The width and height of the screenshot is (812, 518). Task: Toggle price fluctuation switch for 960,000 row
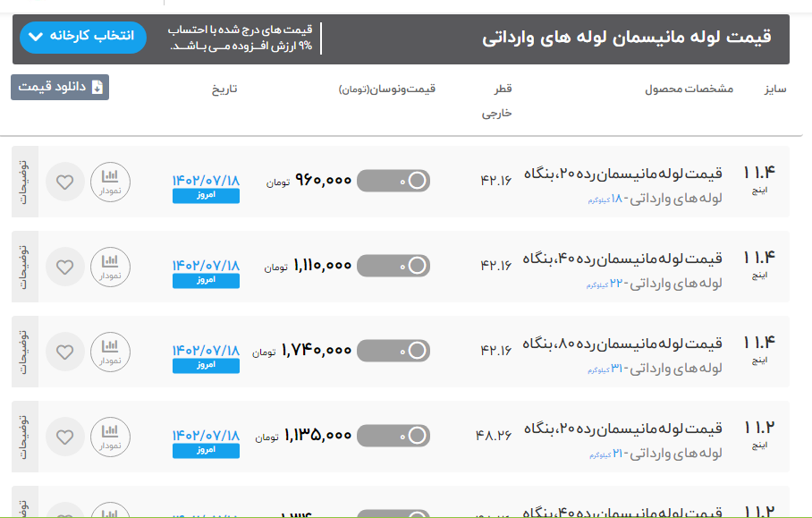click(x=393, y=181)
